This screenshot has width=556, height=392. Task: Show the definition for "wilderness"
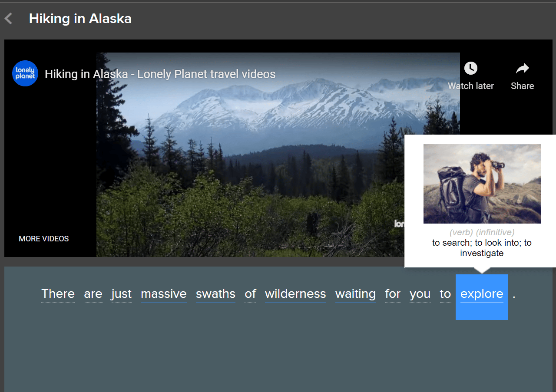pyautogui.click(x=295, y=294)
